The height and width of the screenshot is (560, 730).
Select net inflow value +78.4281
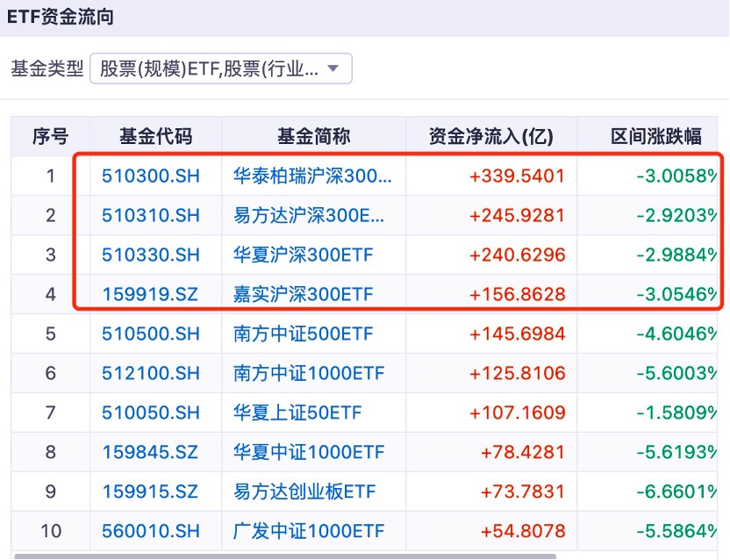click(522, 452)
